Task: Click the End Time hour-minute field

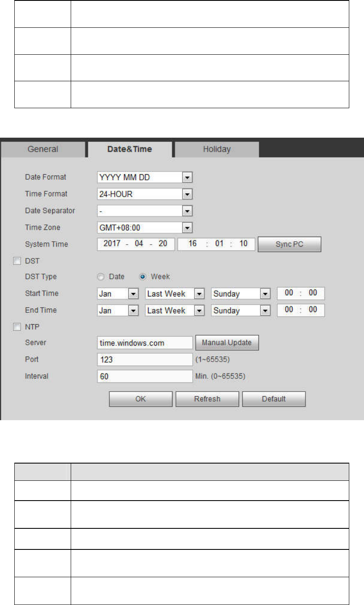Action: (x=301, y=310)
